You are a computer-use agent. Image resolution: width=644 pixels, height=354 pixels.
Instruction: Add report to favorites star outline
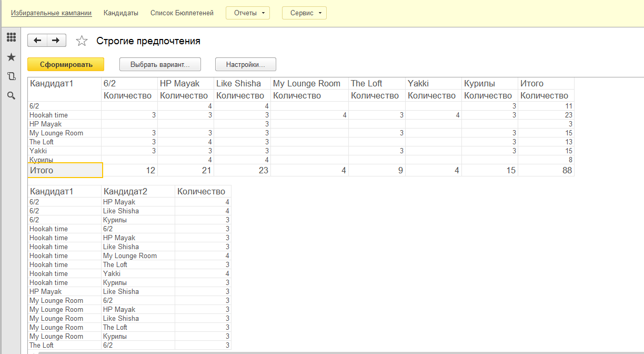(82, 41)
